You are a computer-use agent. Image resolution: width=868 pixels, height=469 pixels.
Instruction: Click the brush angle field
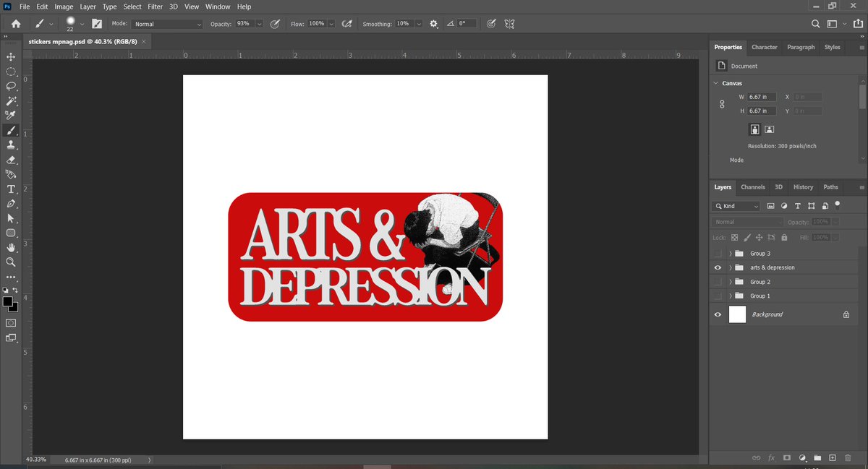467,24
